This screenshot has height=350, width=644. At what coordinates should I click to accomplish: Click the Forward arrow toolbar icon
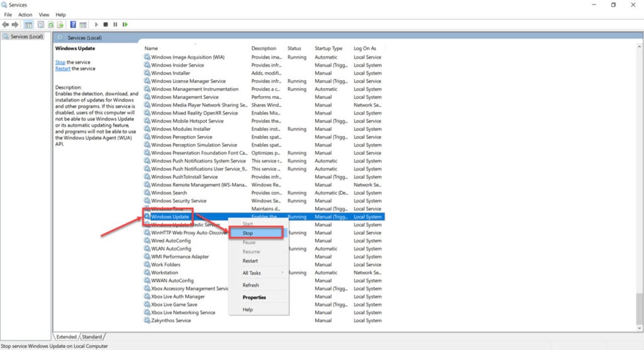click(15, 25)
